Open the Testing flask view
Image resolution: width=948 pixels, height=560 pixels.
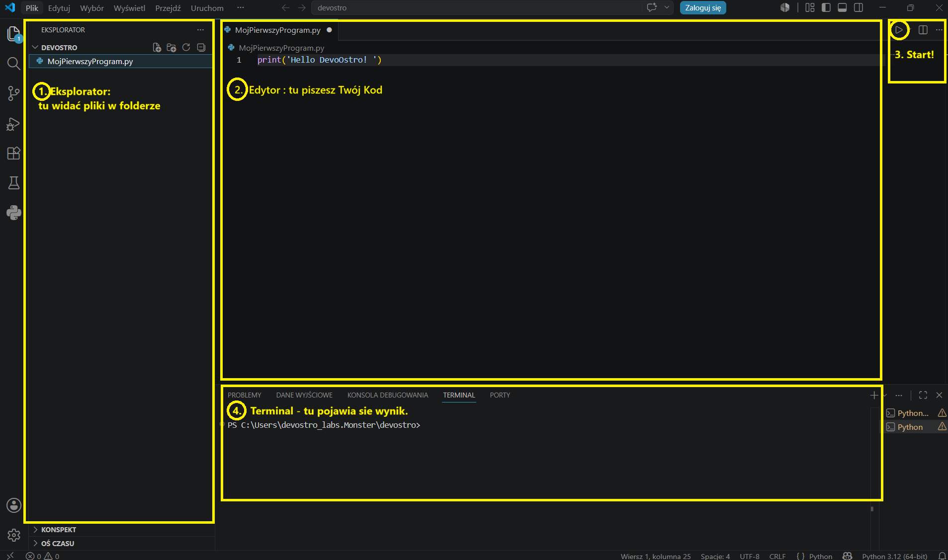click(x=14, y=183)
